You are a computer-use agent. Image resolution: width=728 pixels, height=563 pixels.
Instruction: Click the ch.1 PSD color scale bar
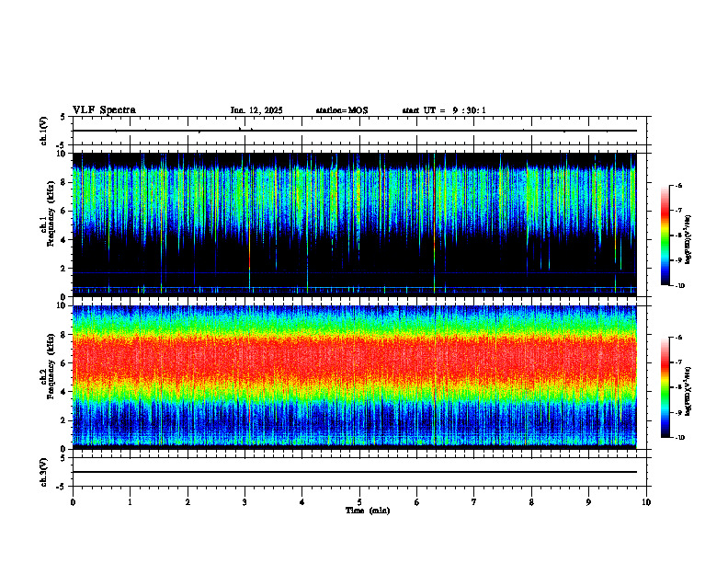click(x=665, y=236)
